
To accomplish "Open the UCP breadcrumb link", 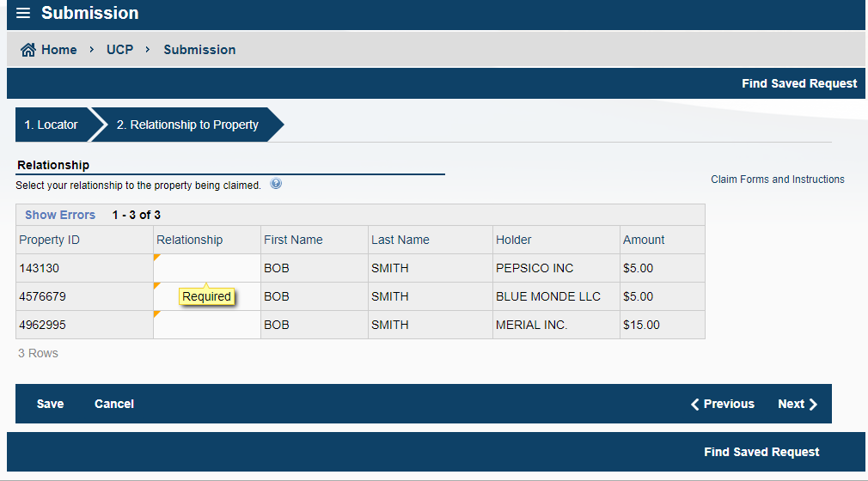I will pos(119,50).
